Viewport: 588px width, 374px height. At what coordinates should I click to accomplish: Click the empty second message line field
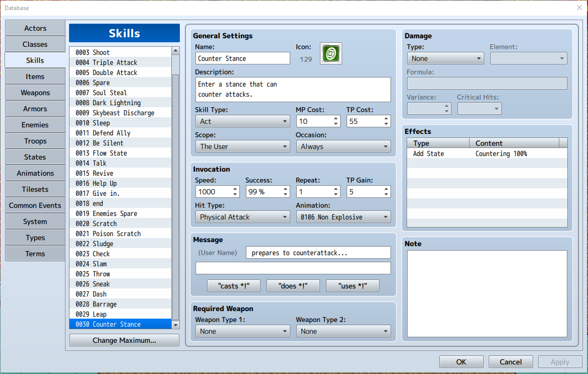coord(293,268)
